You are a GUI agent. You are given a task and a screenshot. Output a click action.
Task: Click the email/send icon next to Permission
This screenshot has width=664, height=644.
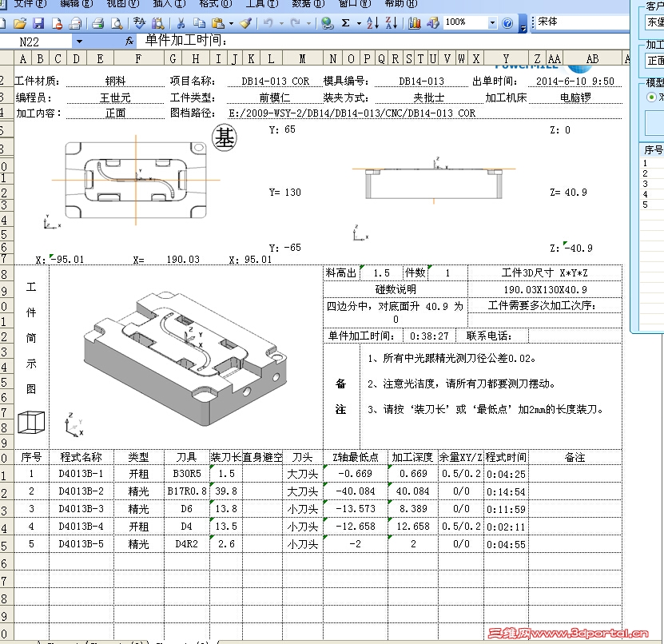point(75,23)
